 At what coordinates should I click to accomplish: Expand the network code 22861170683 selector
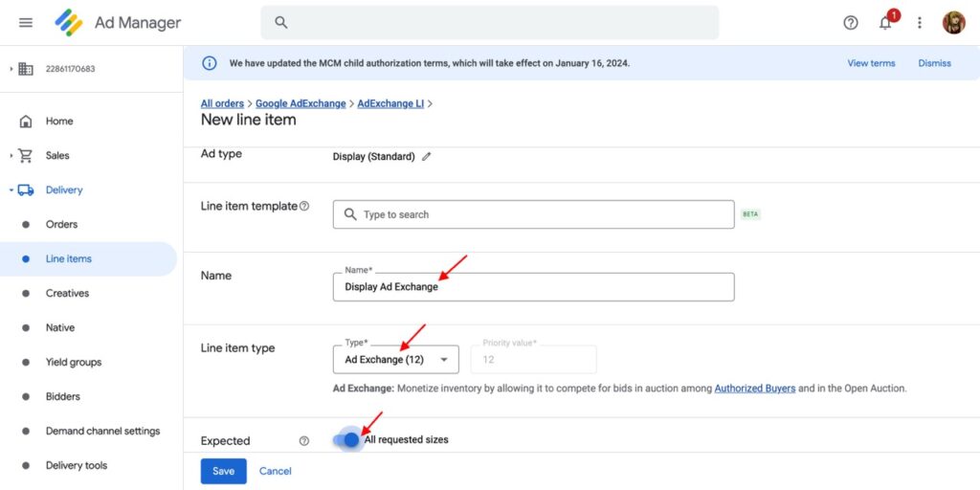(x=11, y=69)
